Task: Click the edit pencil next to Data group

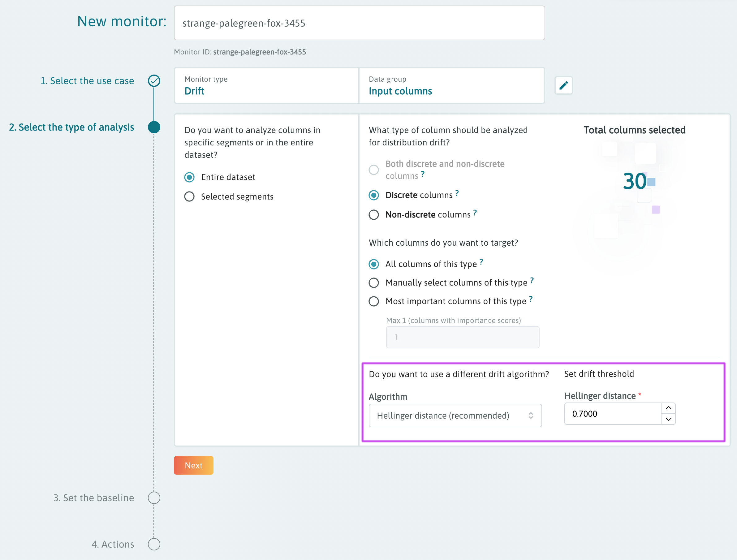Action: [x=563, y=85]
